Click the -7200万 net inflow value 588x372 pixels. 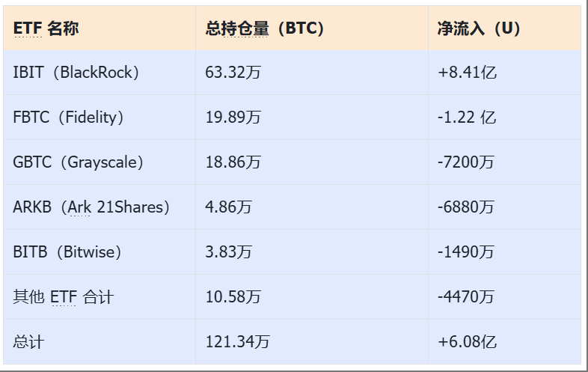[x=465, y=162]
